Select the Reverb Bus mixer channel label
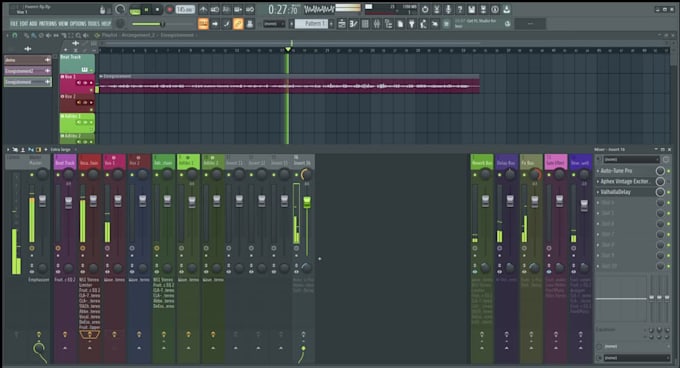The height and width of the screenshot is (368, 680). (x=482, y=163)
